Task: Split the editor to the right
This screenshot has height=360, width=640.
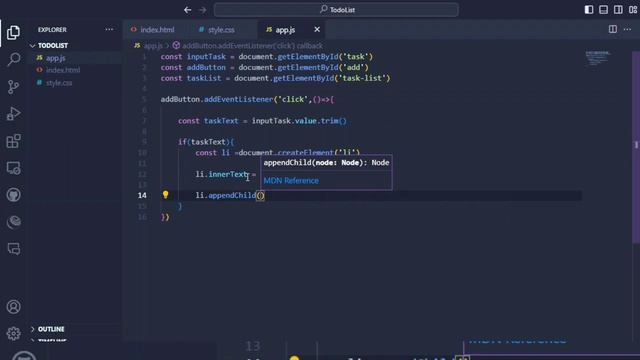Action: pyautogui.click(x=613, y=29)
